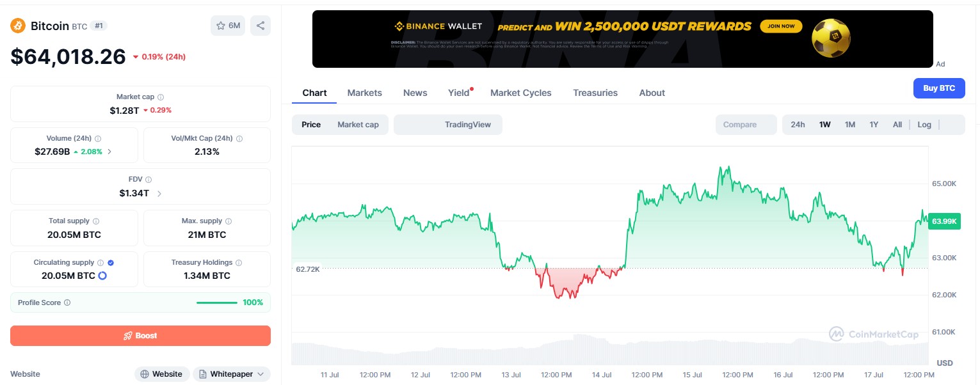Click the Market cap info icon

point(161,97)
